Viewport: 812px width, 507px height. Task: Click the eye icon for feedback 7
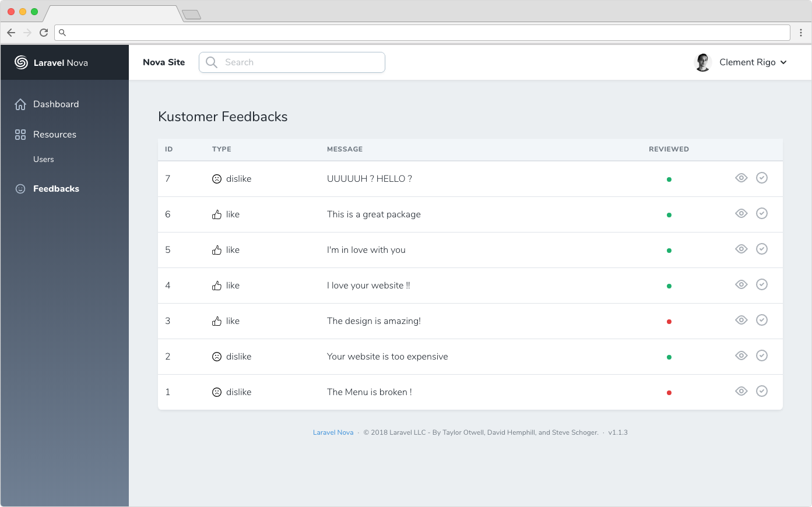tap(741, 178)
